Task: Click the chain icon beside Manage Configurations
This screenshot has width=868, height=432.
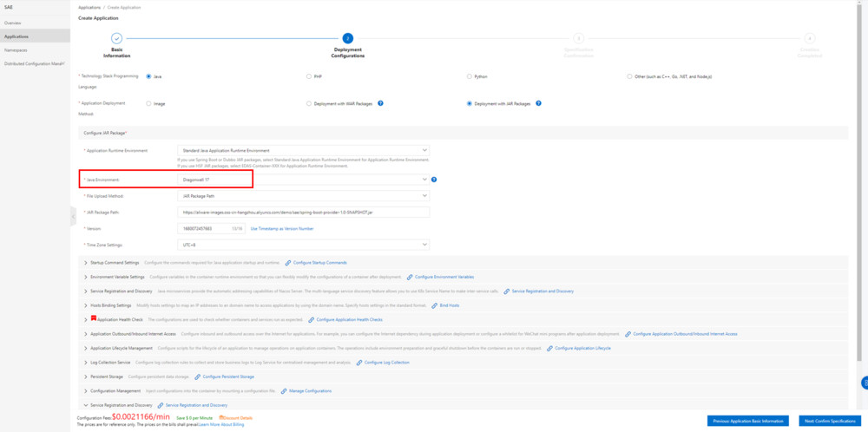Action: pyautogui.click(x=284, y=391)
